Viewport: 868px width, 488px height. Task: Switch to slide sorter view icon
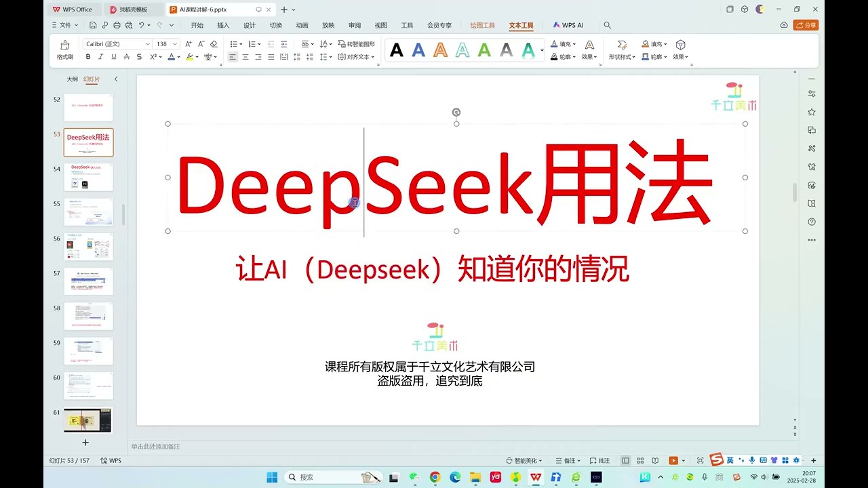tap(640, 460)
